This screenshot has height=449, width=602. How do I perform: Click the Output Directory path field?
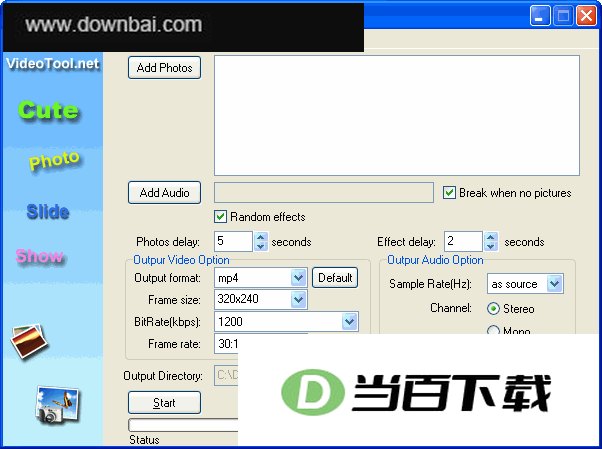click(227, 375)
